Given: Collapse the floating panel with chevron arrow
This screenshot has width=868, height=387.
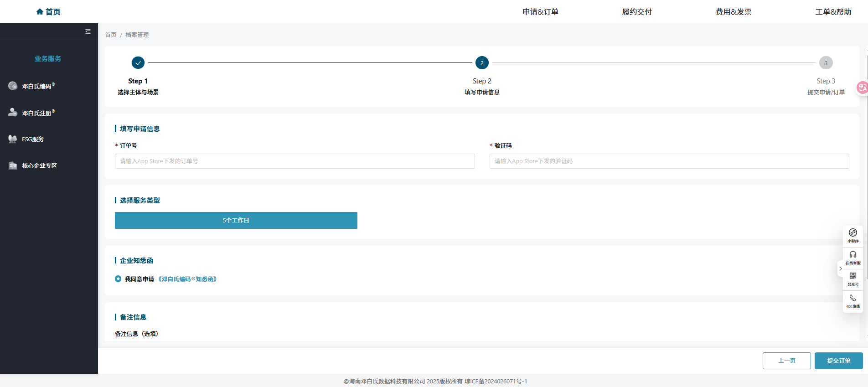Looking at the screenshot, I should [x=840, y=269].
